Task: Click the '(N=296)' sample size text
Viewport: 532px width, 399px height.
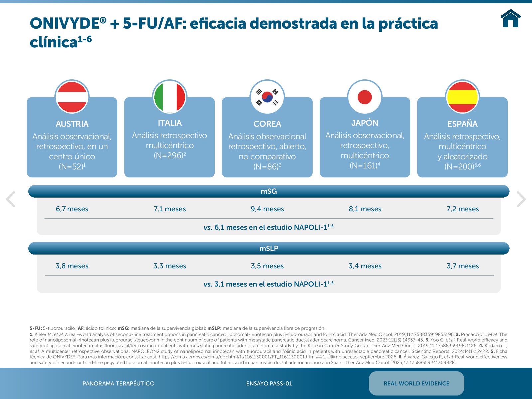Action: (x=170, y=155)
